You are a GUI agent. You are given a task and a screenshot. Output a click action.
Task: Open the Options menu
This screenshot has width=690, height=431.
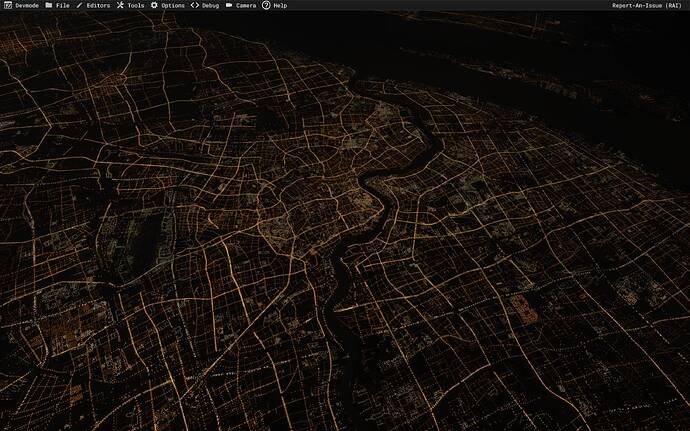tap(167, 5)
